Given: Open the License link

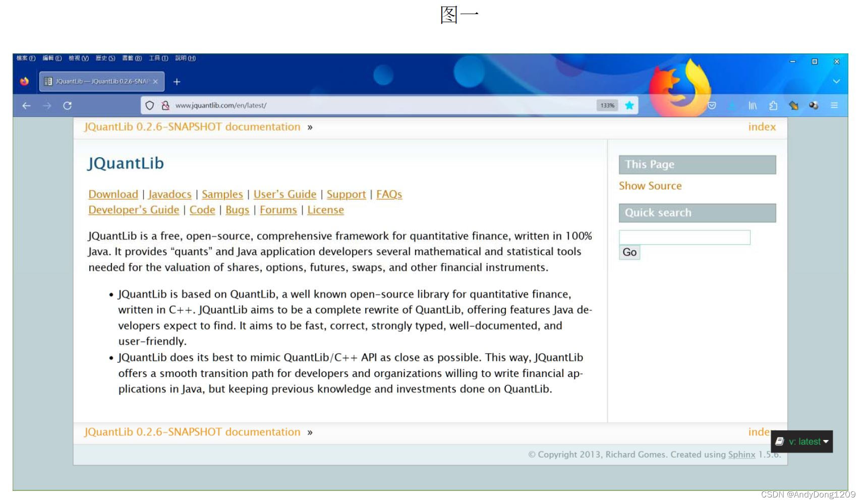Looking at the screenshot, I should click(x=326, y=210).
